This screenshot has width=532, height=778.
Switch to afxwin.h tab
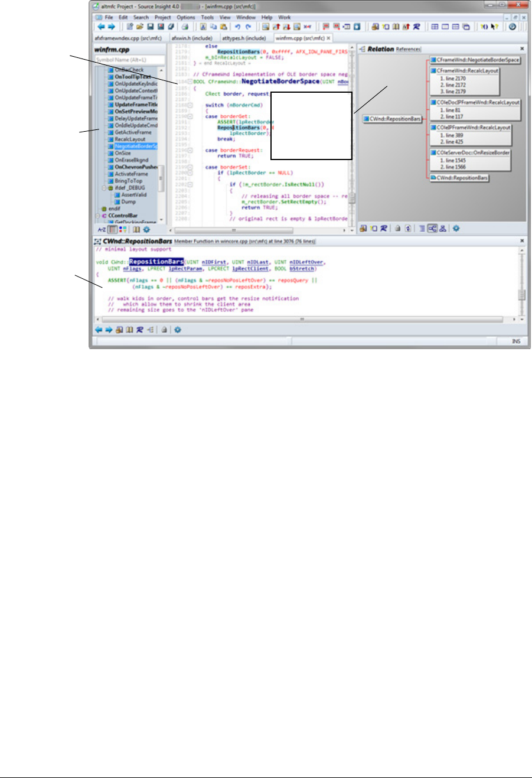click(192, 38)
